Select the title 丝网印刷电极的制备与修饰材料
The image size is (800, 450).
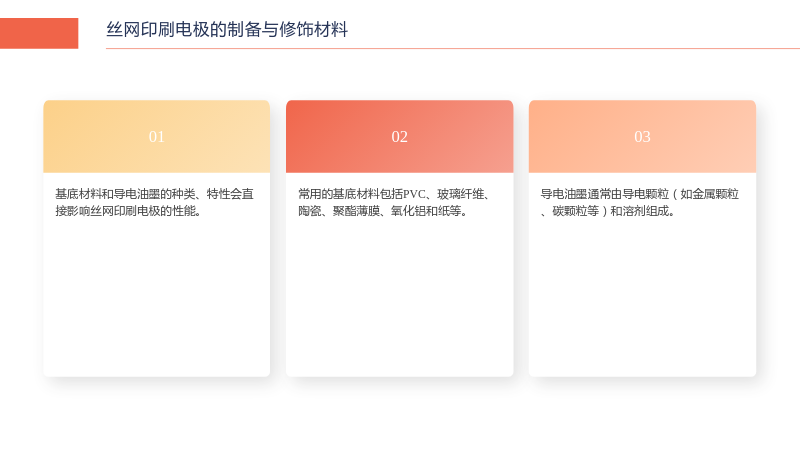(x=227, y=30)
